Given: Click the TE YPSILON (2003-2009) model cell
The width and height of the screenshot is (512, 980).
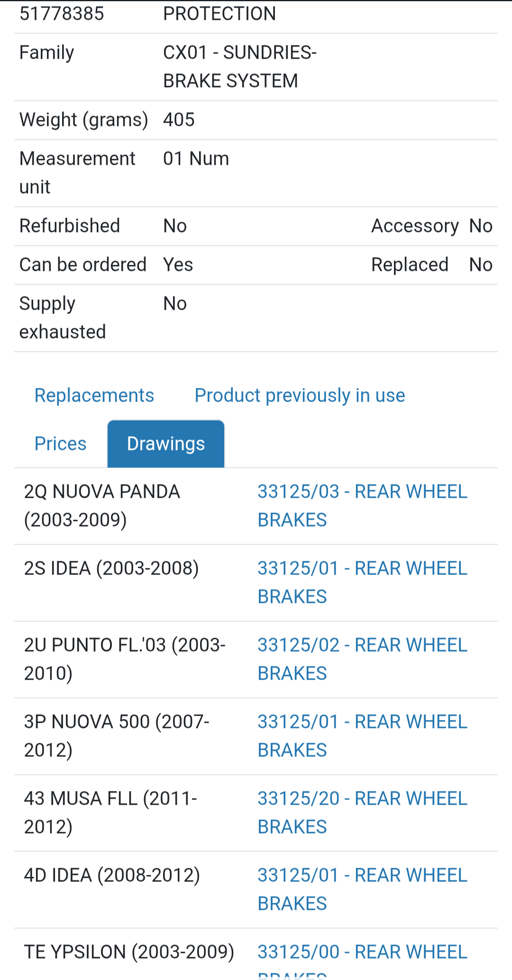Looking at the screenshot, I should 129,952.
